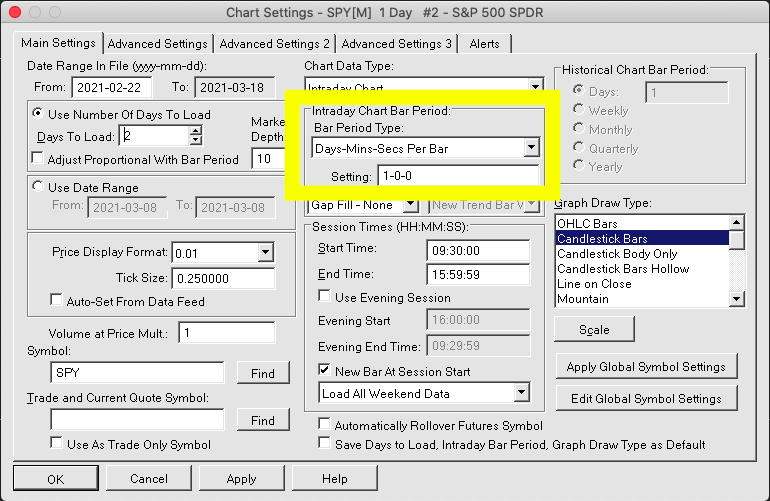Image resolution: width=770 pixels, height=501 pixels.
Task: Click Find next to Symbol field
Action: [263, 373]
